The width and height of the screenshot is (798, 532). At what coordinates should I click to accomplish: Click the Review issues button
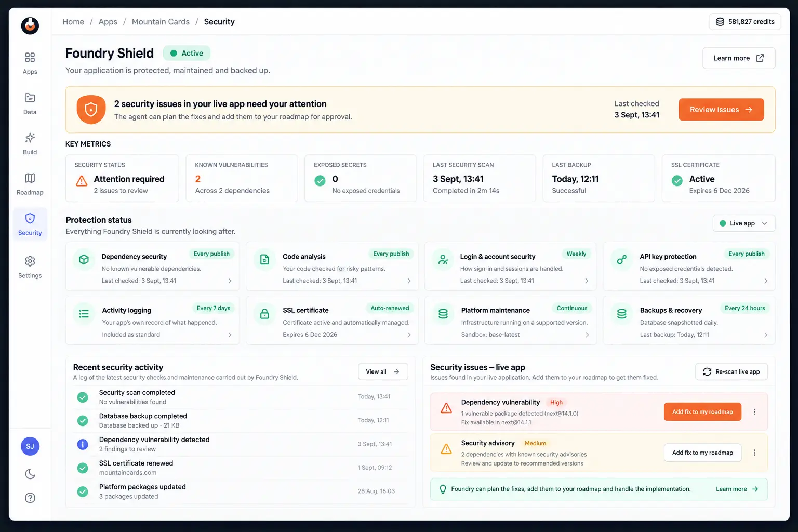click(x=721, y=110)
